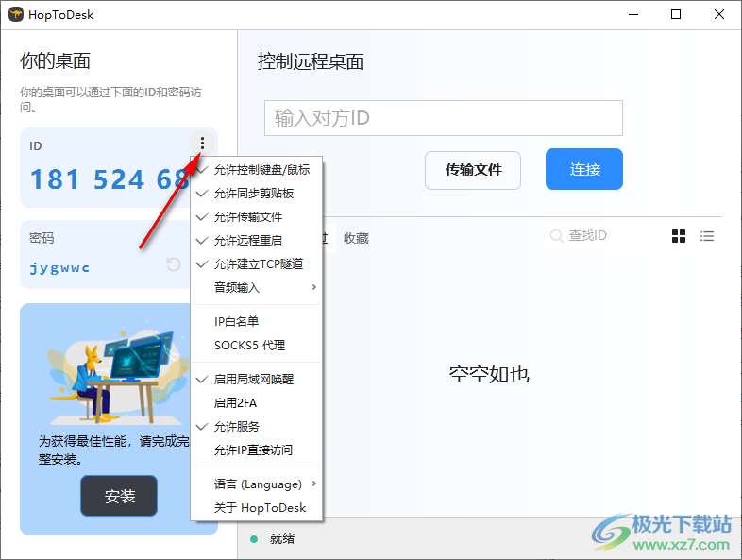Enable 启用2FA option
The image size is (742, 560).
tap(257, 403)
